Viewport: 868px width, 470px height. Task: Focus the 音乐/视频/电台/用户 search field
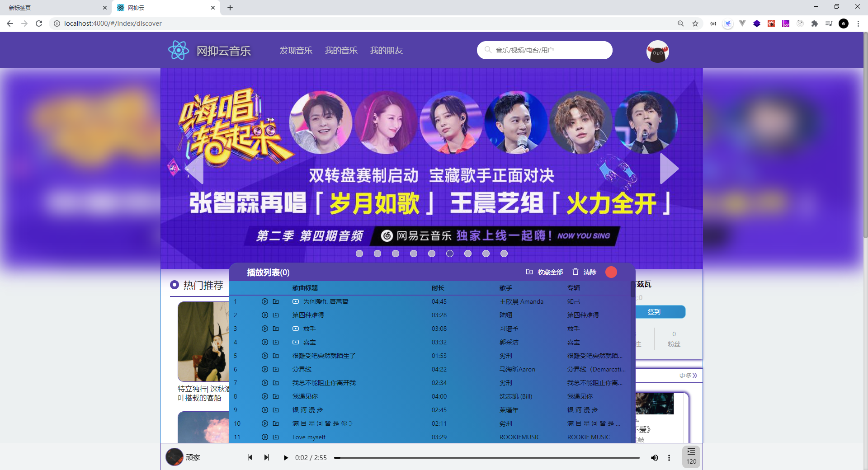(x=545, y=50)
